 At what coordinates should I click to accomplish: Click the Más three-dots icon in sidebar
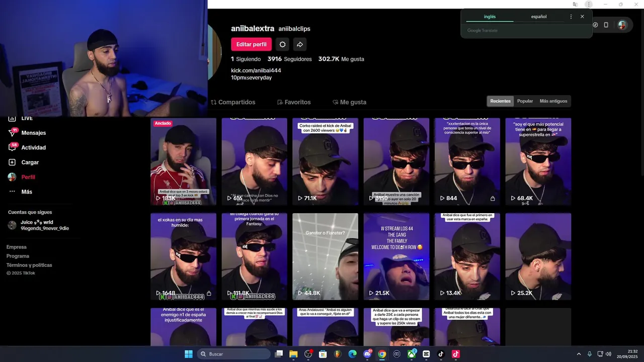[x=12, y=192]
